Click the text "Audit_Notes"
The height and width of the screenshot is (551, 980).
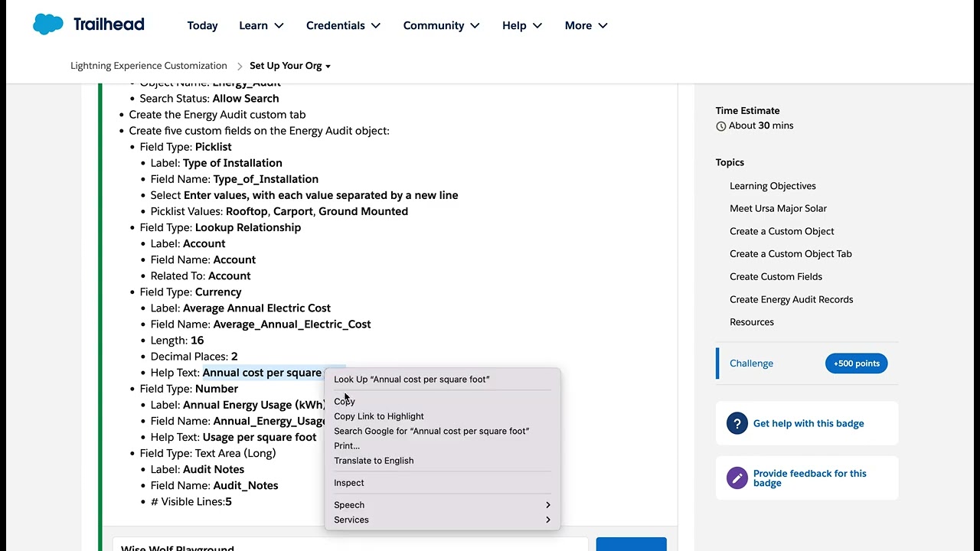coord(246,486)
